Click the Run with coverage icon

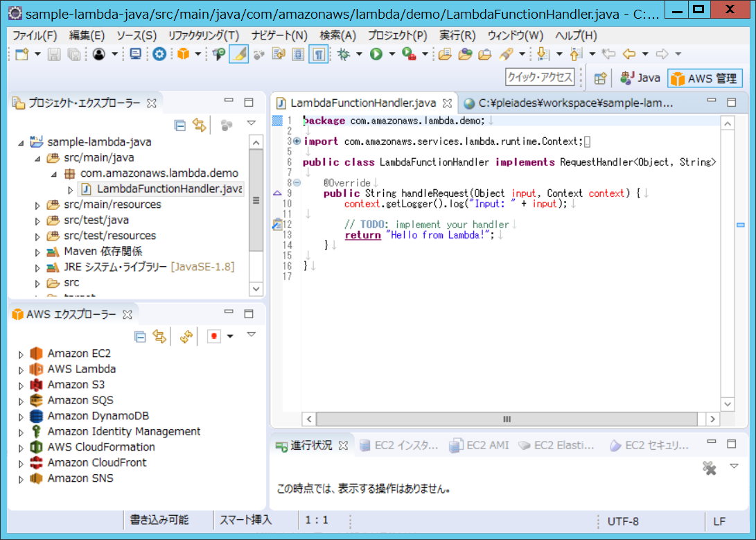click(x=409, y=54)
